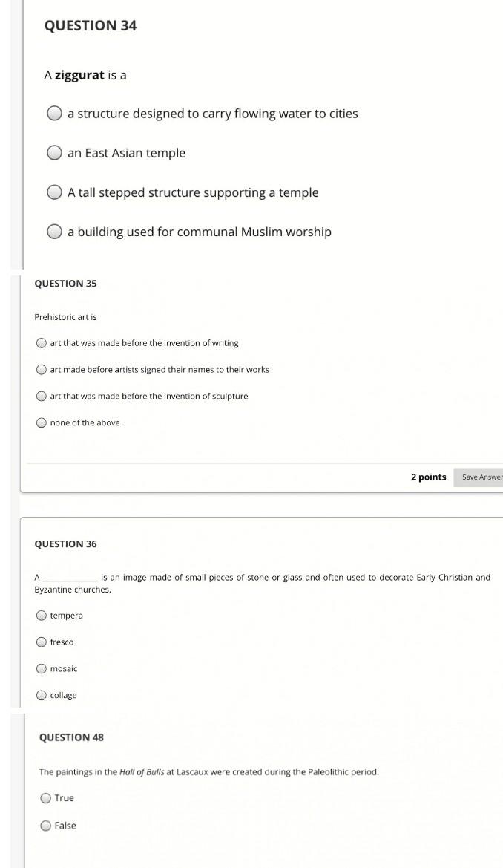Image resolution: width=503 pixels, height=868 pixels.
Task: Choose 'art made before artists signed their names'
Action: point(42,370)
